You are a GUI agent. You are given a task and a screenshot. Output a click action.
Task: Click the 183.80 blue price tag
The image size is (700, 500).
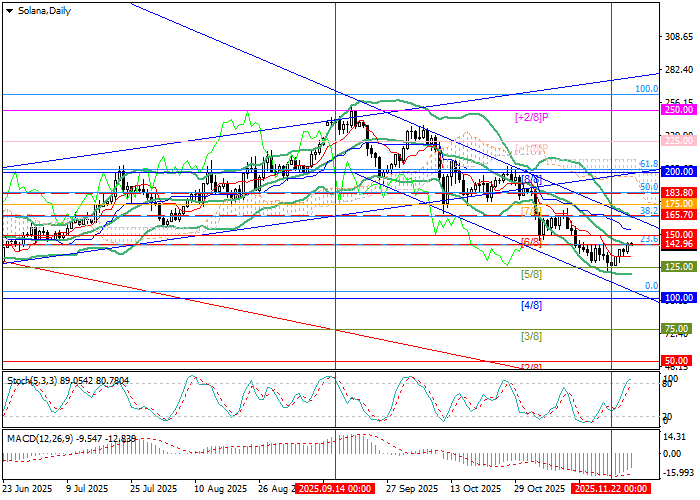(x=679, y=192)
